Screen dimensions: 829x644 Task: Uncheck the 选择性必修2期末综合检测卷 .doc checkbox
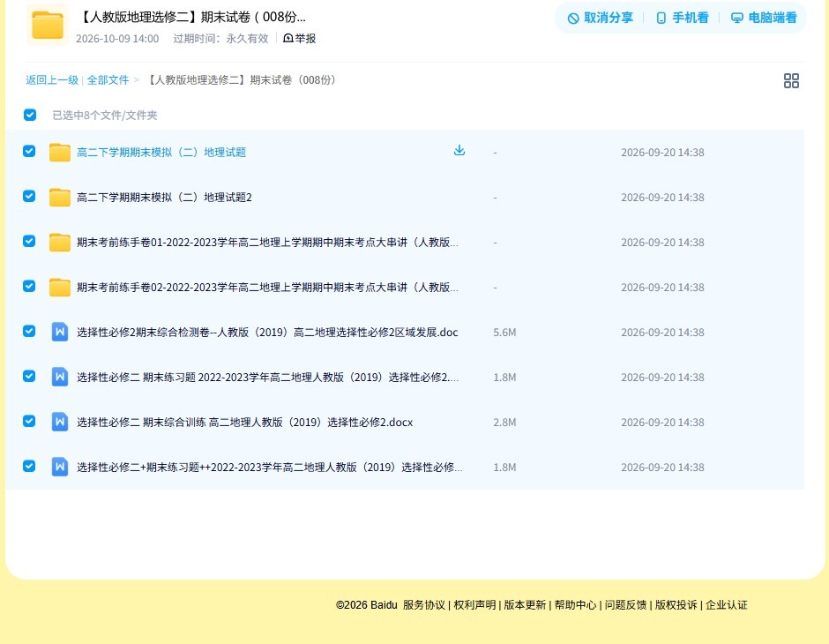(x=29, y=331)
